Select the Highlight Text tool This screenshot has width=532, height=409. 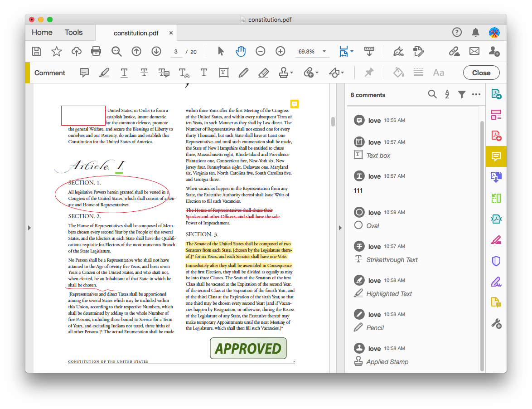pos(104,72)
